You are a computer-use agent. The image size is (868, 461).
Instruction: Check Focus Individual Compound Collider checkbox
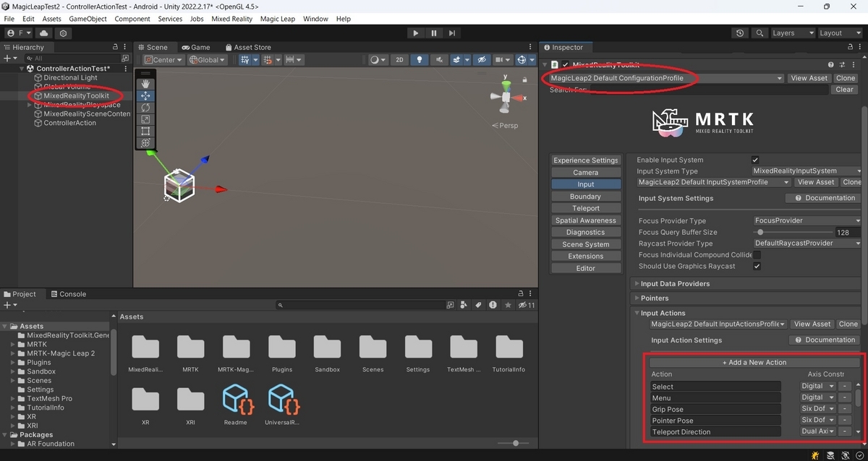point(757,255)
